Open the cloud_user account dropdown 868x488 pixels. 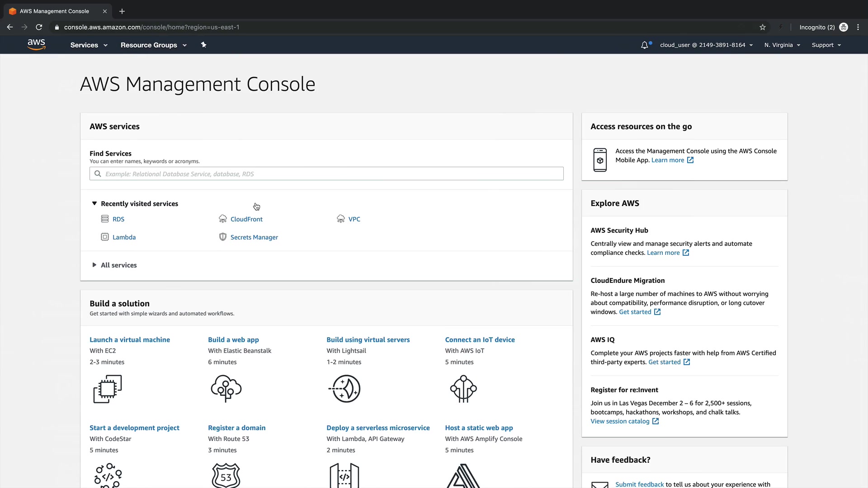[x=706, y=45]
